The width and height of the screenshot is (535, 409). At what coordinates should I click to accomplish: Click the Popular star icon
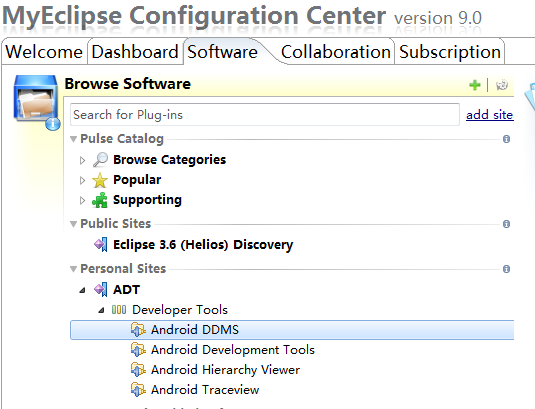(100, 180)
